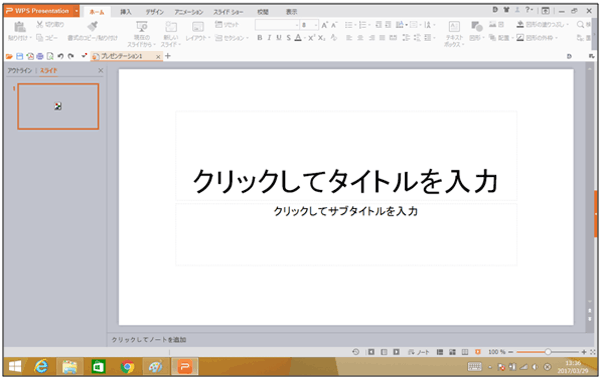This screenshot has width=600, height=378.
Task: Open WPS Presentation application menu arrow
Action: (x=76, y=11)
